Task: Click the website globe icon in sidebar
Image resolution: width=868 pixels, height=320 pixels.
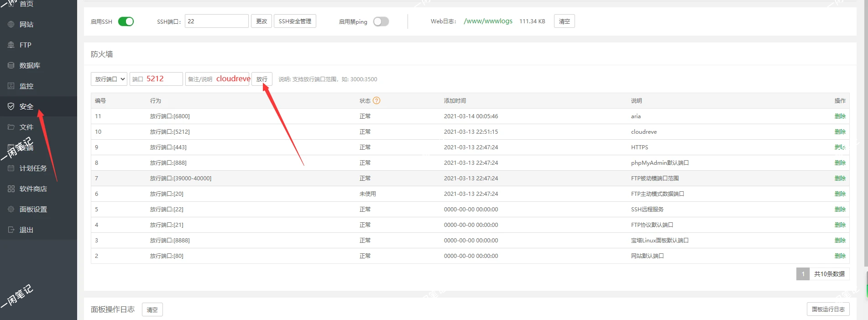Action: click(11, 25)
